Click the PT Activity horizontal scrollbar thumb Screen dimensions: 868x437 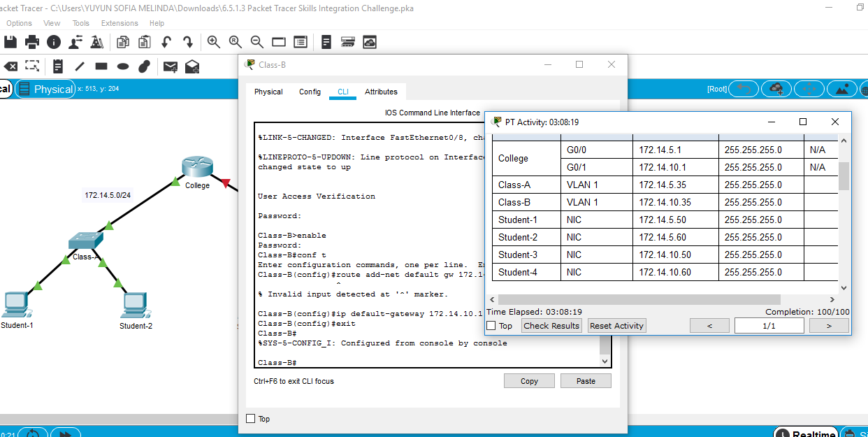[x=639, y=299]
